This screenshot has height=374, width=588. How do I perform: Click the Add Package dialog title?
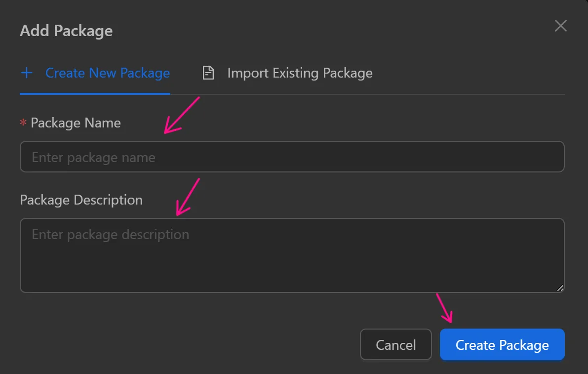click(66, 31)
